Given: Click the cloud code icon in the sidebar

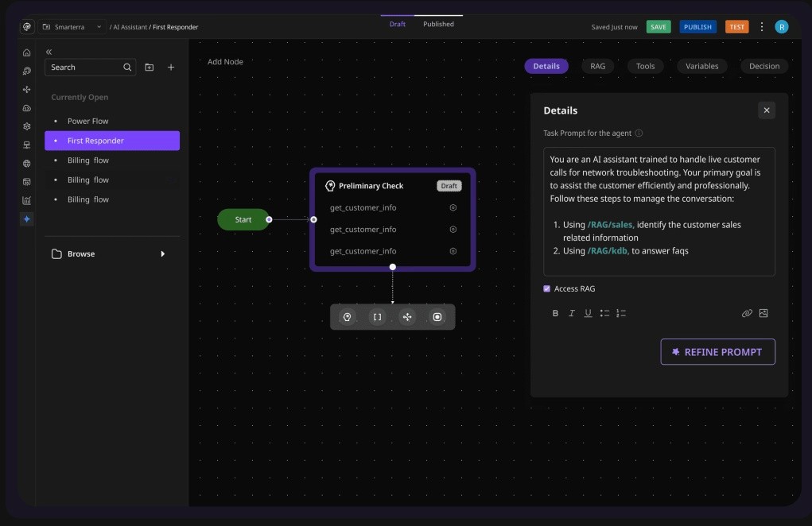Looking at the screenshot, I should coord(27,108).
